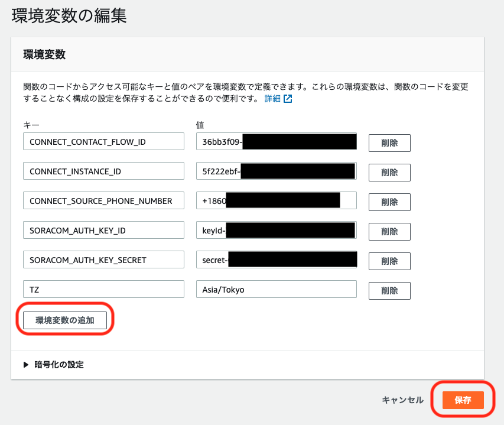504x425 pixels.
Task: Edit the value field starting with 36bb3f09-
Action: 277,141
